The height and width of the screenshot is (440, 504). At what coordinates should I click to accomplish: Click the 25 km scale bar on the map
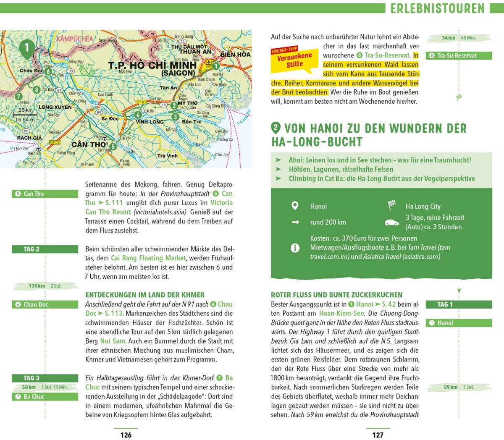[x=25, y=113]
